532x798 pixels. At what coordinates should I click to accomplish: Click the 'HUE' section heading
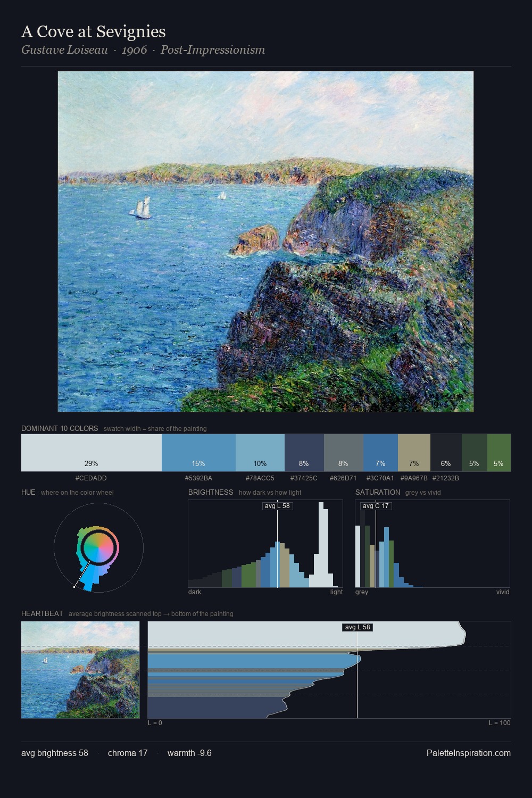[28, 492]
